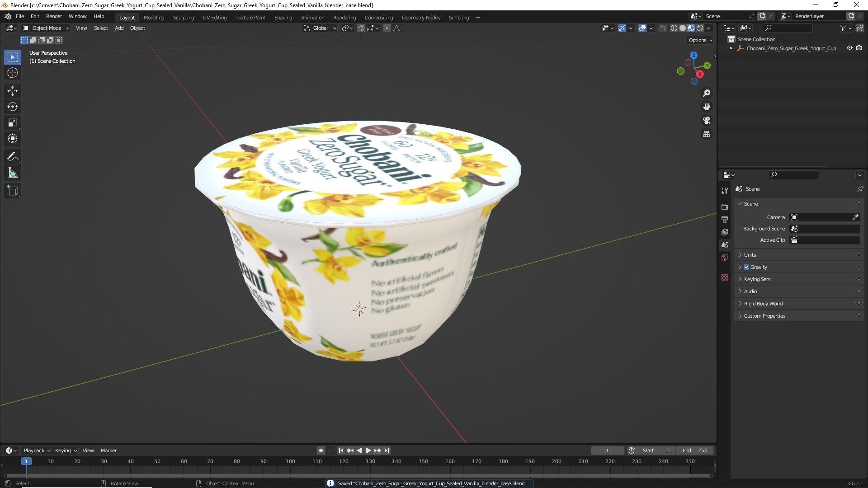The image size is (868, 488).
Task: Pin the Scene properties context
Action: click(860, 189)
